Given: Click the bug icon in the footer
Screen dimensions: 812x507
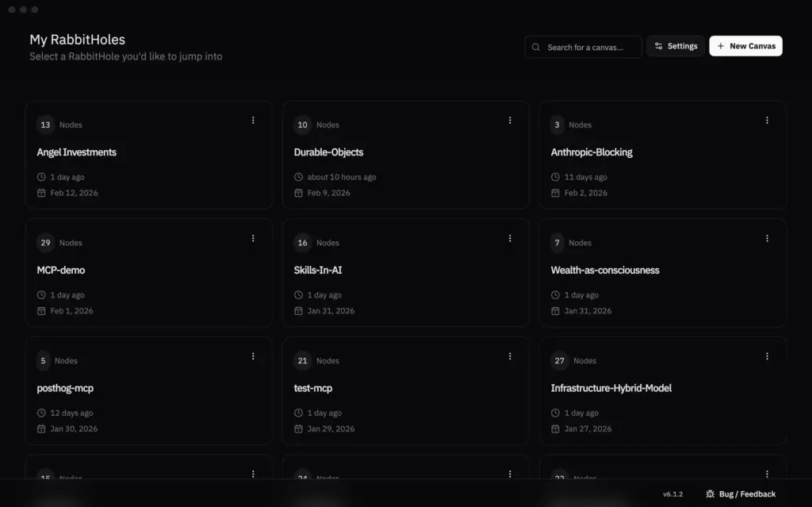Looking at the screenshot, I should pyautogui.click(x=710, y=494).
